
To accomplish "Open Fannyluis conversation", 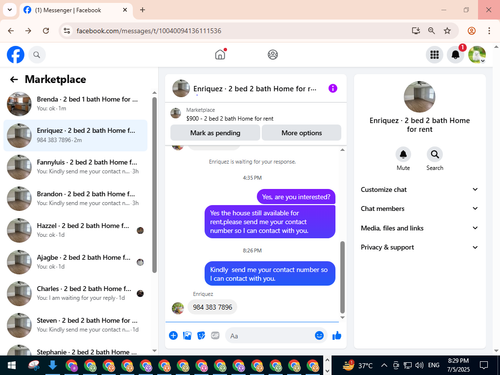I will point(75,167).
